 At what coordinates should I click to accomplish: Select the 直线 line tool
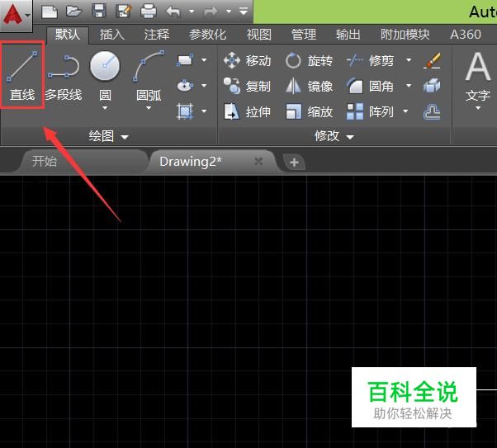pos(21,75)
